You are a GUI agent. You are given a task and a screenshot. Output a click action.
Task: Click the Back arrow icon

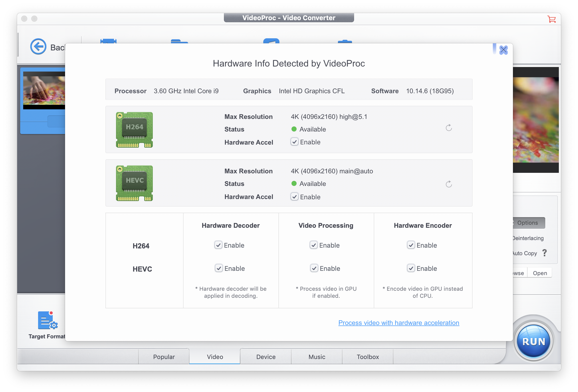click(38, 47)
